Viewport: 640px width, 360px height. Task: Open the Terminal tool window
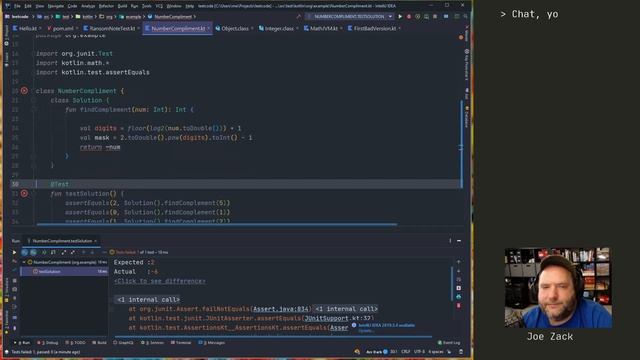(x=181, y=343)
